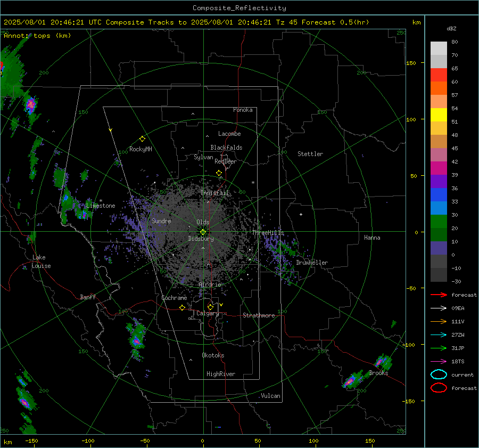
Task: Click the Composite_Reflectivity title
Action: pyautogui.click(x=240, y=8)
